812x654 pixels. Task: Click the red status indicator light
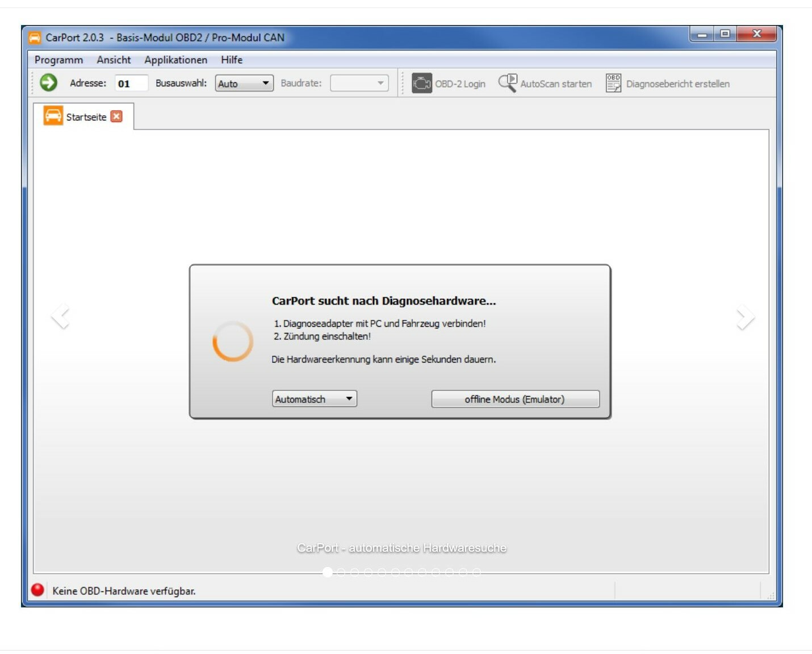click(37, 590)
